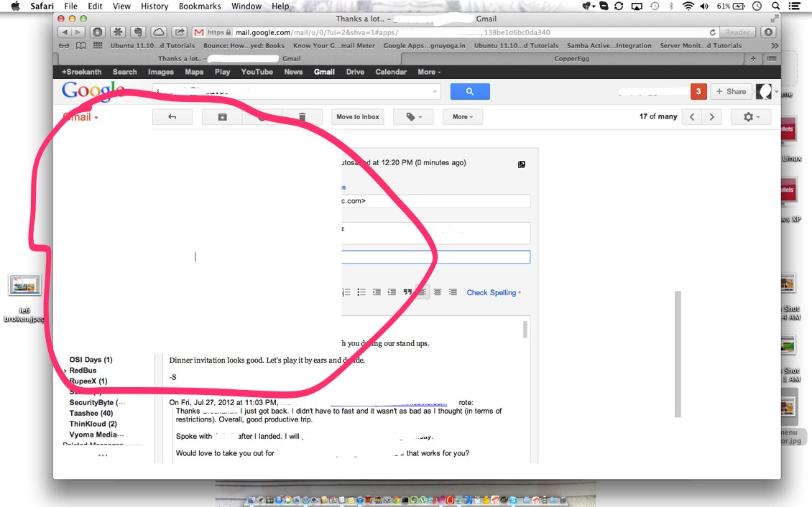The height and width of the screenshot is (507, 812).
Task: Open the More dropdown in the black Google bar
Action: tap(429, 72)
